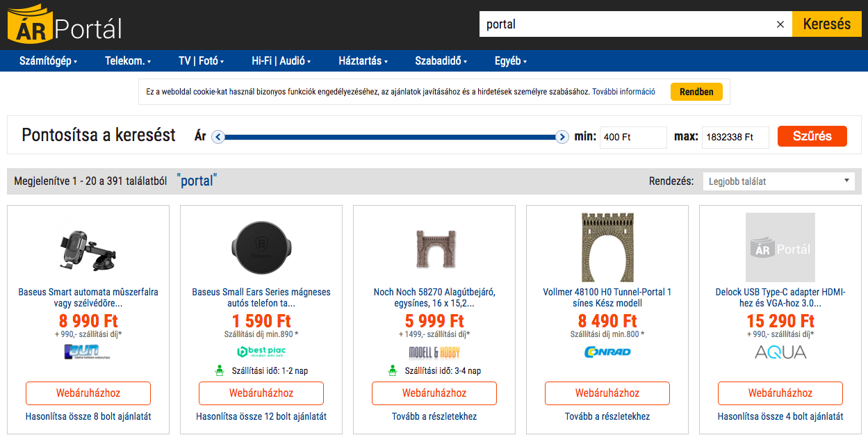Clear the search field with the X
Image resolution: width=868 pixels, height=442 pixels.
780,24
